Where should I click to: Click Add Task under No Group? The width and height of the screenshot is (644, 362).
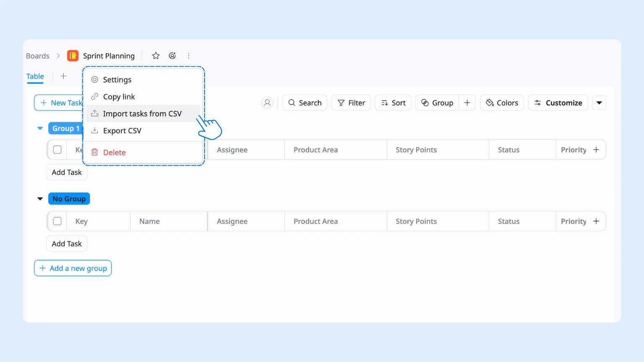(67, 244)
